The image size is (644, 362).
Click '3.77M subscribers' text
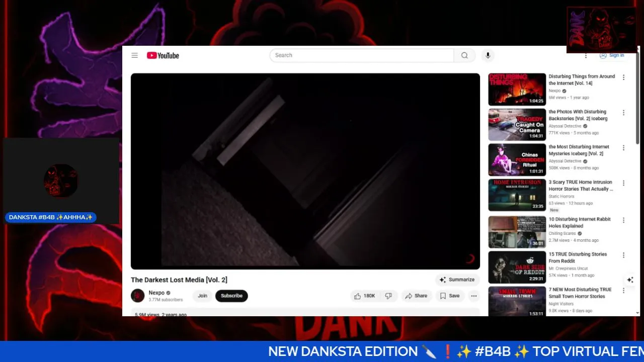166,300
